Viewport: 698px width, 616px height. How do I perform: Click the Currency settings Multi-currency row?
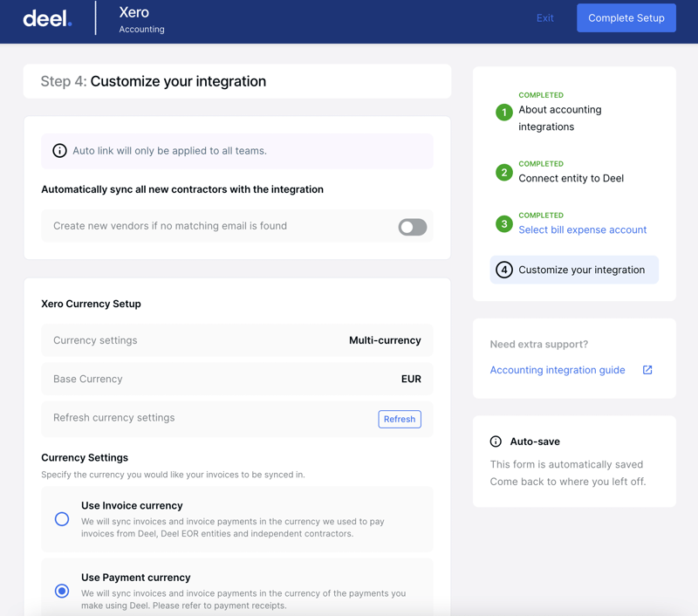pyautogui.click(x=236, y=340)
